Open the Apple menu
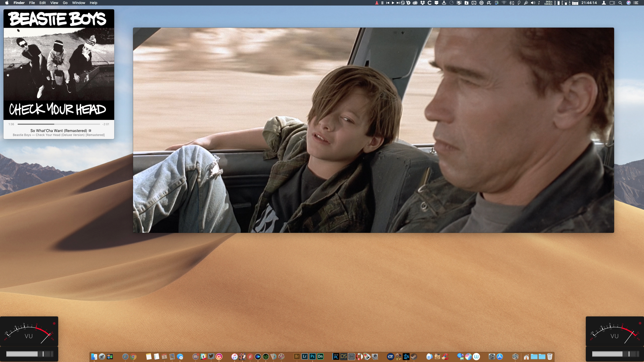 pos(7,3)
